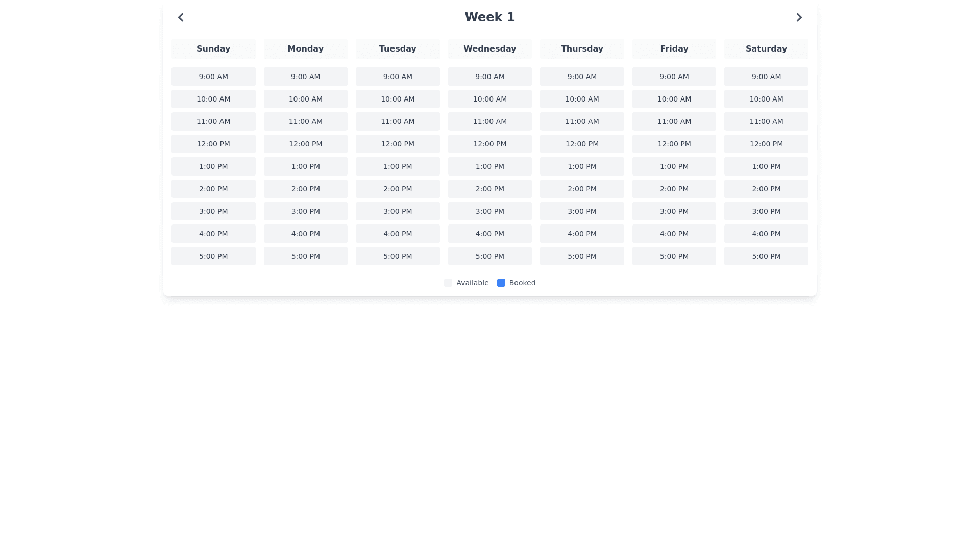
Task: Click the Saturday column header
Action: [x=766, y=49]
